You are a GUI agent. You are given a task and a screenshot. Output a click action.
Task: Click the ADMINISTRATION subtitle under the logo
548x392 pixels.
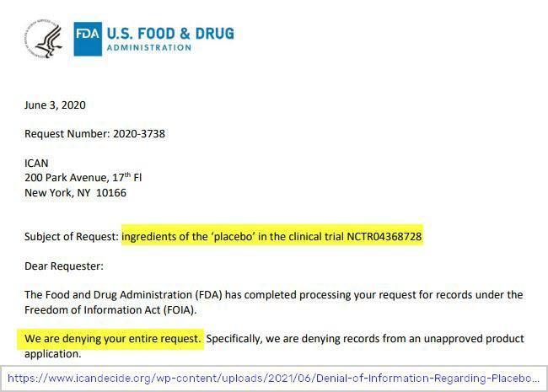(x=149, y=48)
